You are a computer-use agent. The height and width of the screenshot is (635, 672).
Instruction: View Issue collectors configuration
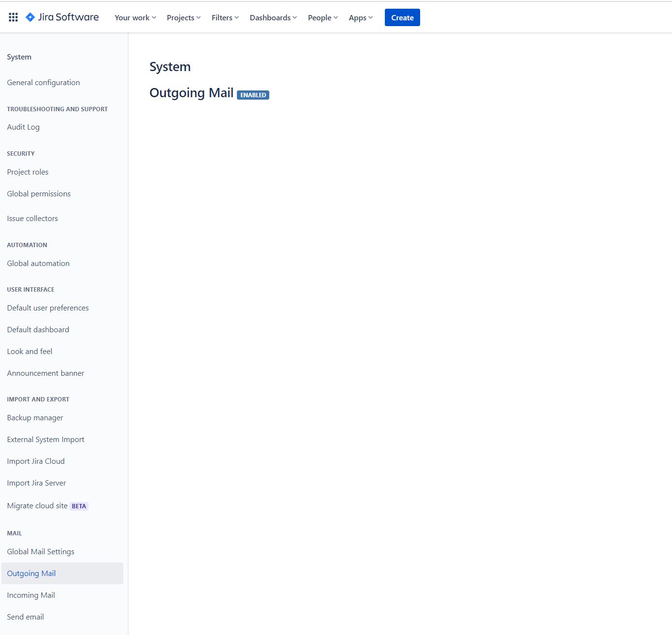[32, 218]
